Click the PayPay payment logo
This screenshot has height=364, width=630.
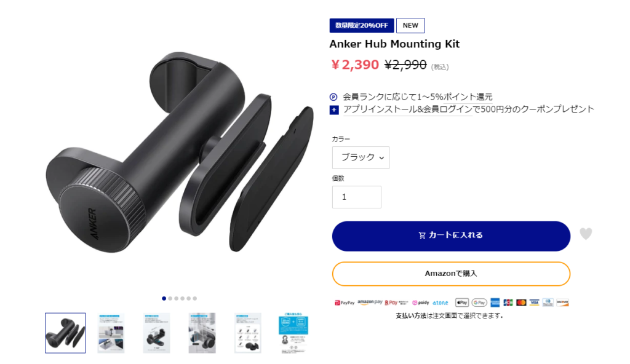(345, 303)
